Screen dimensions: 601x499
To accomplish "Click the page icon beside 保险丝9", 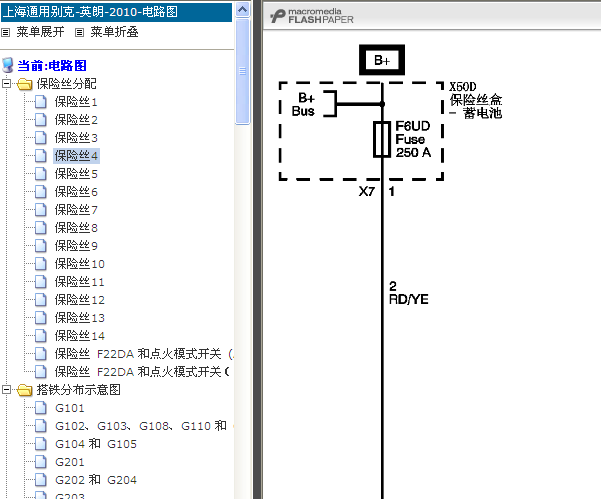I will coord(41,246).
